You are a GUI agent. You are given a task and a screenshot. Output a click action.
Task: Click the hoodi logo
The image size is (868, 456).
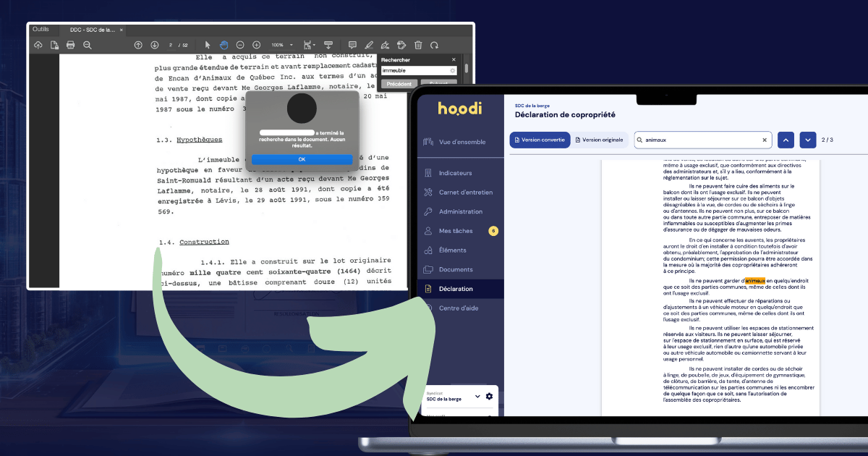point(459,109)
